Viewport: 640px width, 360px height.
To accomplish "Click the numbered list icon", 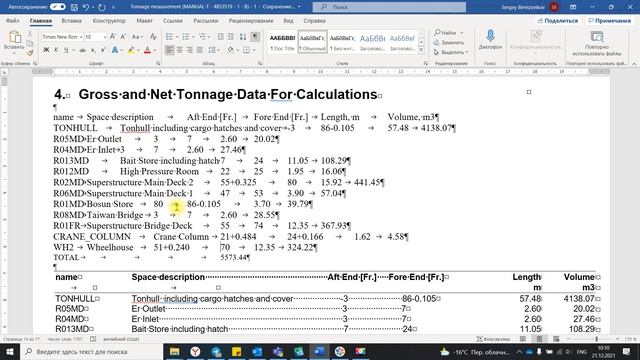I will (186, 37).
